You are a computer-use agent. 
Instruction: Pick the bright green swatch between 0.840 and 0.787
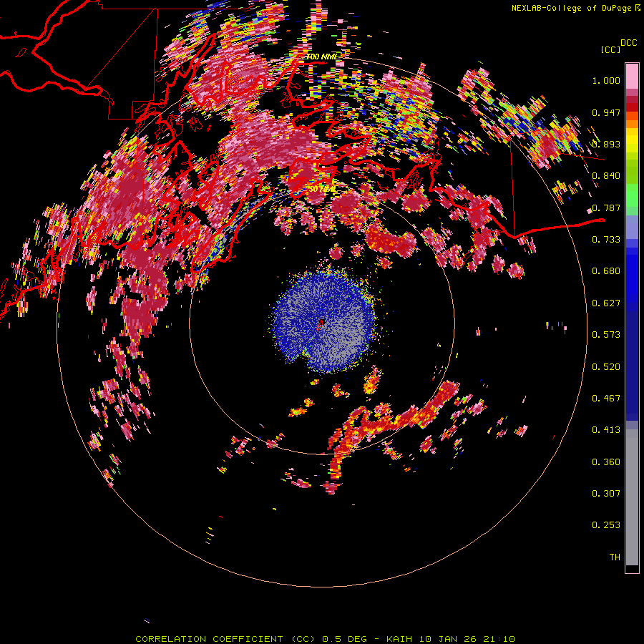pyautogui.click(x=632, y=195)
